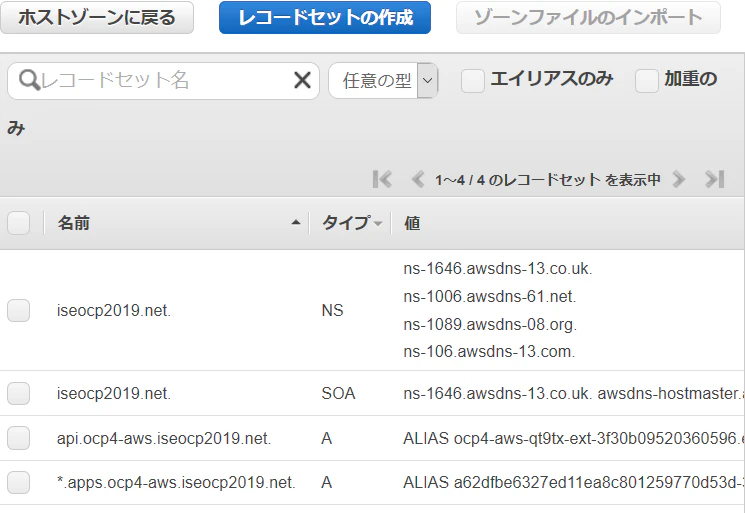Go to first page of record sets
The height and width of the screenshot is (513, 745).
(382, 180)
